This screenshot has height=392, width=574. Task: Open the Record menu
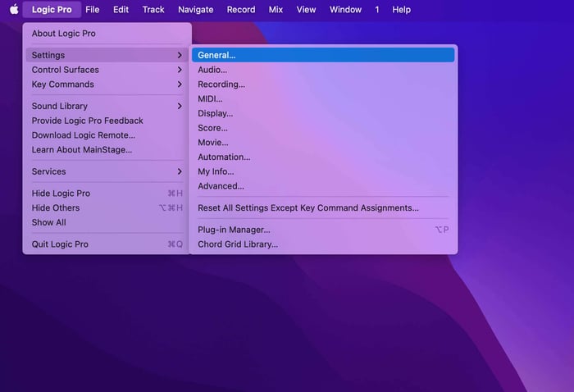point(241,10)
